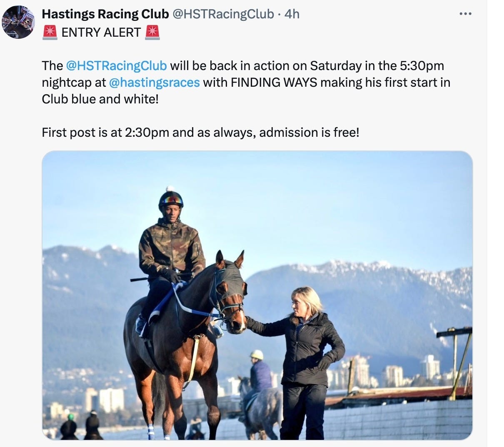Click the ENTRY ALERT headline text

coord(101,32)
